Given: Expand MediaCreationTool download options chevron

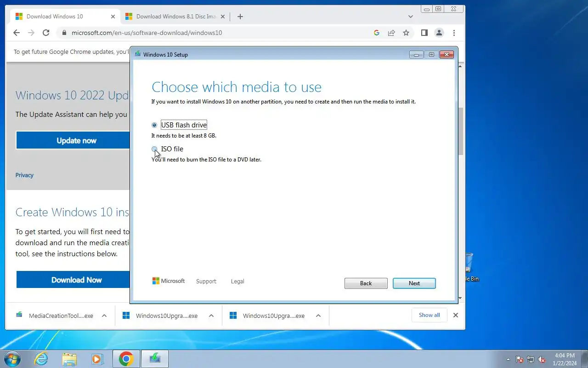Looking at the screenshot, I should (x=104, y=316).
